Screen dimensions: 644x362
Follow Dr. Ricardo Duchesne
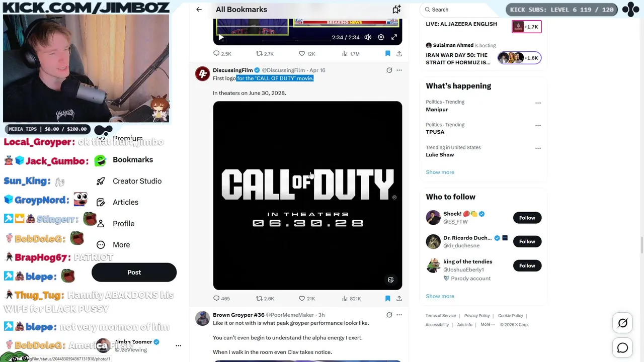pyautogui.click(x=527, y=242)
